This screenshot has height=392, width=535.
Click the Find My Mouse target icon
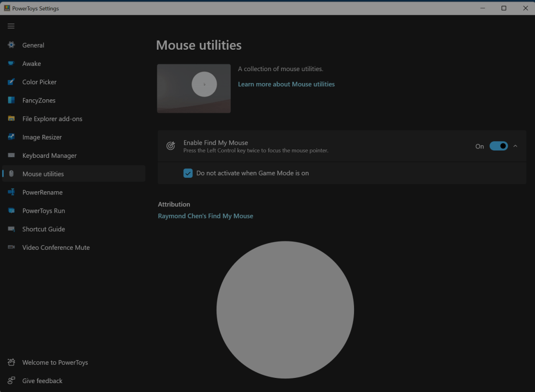[x=170, y=146]
